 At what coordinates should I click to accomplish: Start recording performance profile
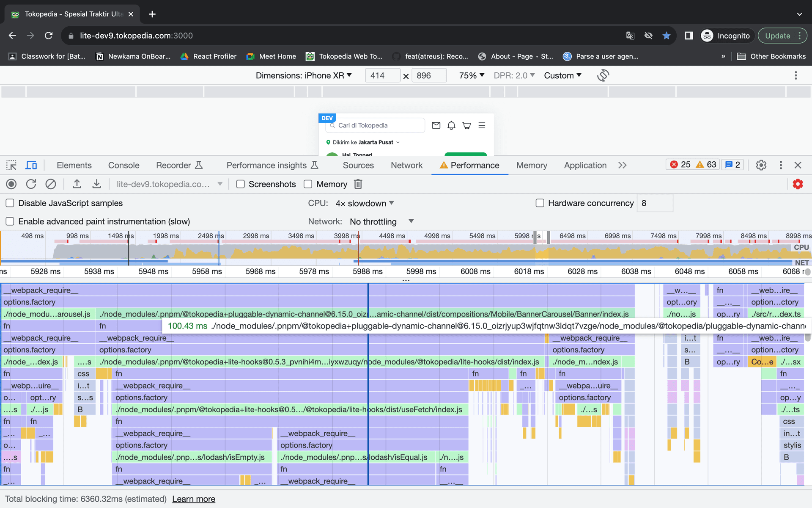coord(11,184)
